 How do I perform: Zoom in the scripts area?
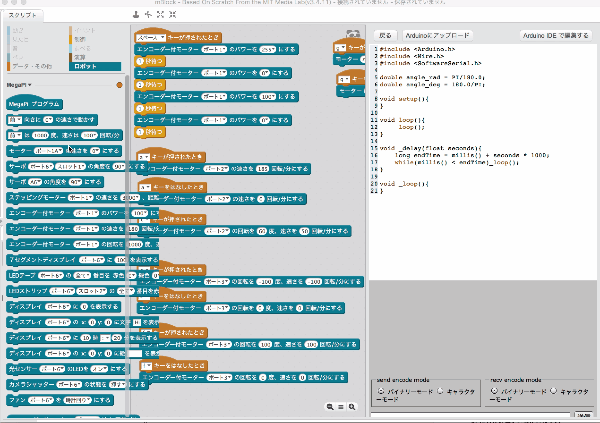pos(352,407)
